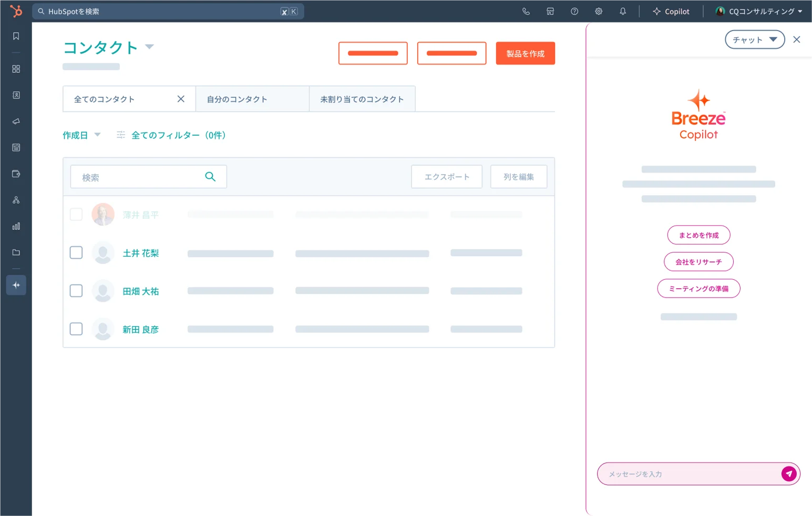Check the checkbox next to 新田 良彦
Viewport: 812px width, 516px height.
tap(76, 328)
